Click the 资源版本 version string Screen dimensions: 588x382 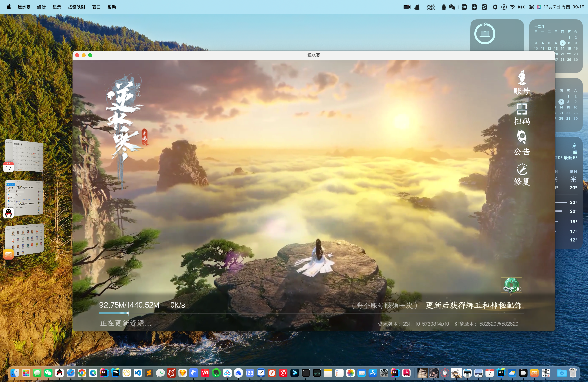[413, 324]
